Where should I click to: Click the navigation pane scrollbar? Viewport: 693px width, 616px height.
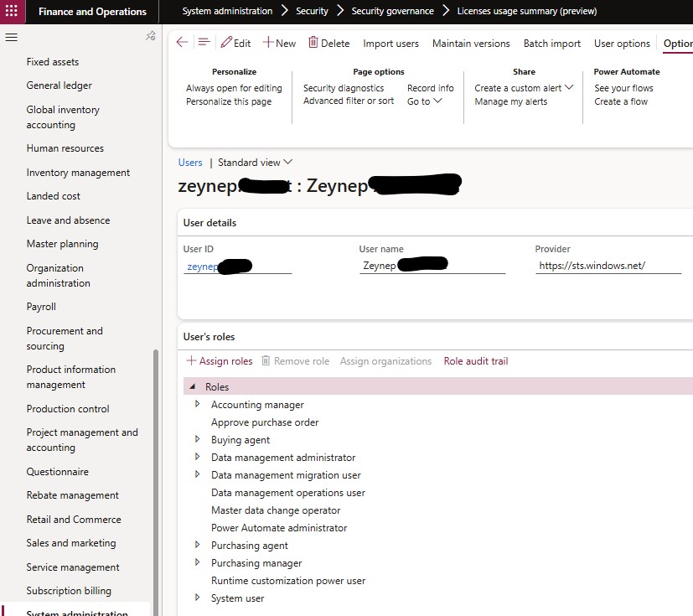[156, 482]
